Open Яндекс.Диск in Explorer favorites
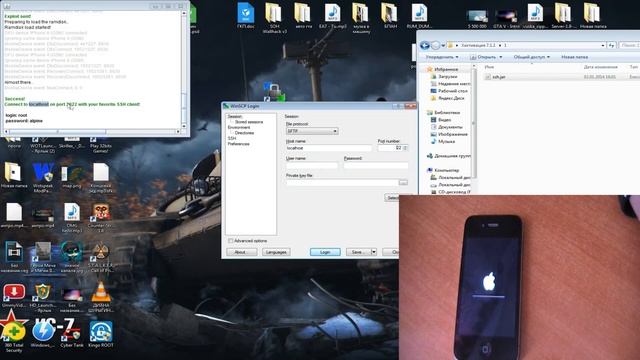This screenshot has height=360, width=640. coord(447,98)
